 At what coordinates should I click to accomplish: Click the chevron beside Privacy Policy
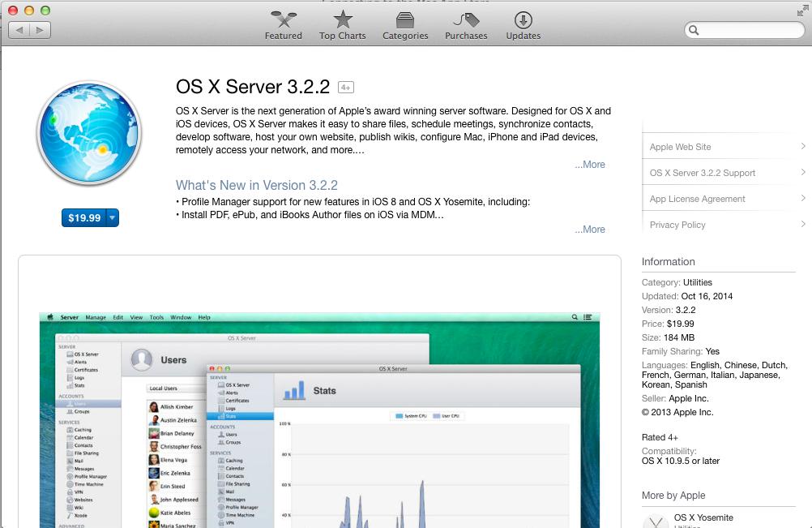click(802, 224)
